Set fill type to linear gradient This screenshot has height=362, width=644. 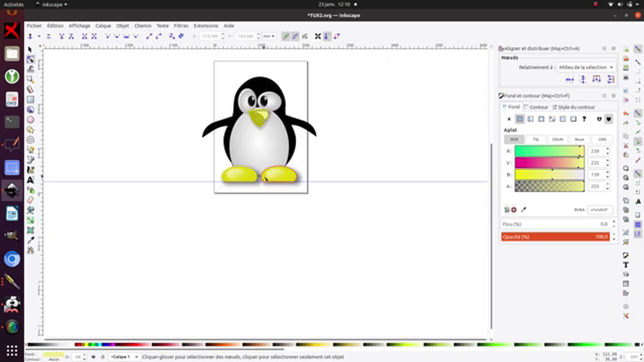[x=530, y=119]
